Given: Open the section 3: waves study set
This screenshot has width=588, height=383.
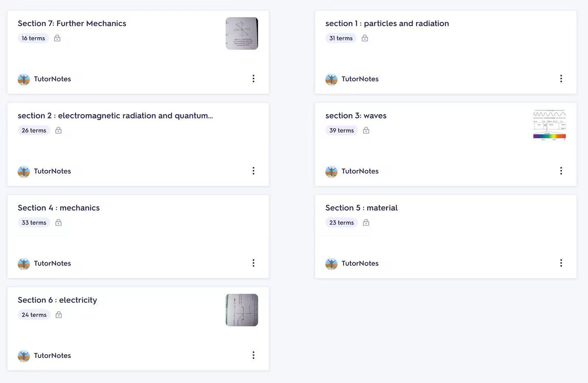Looking at the screenshot, I should [356, 116].
